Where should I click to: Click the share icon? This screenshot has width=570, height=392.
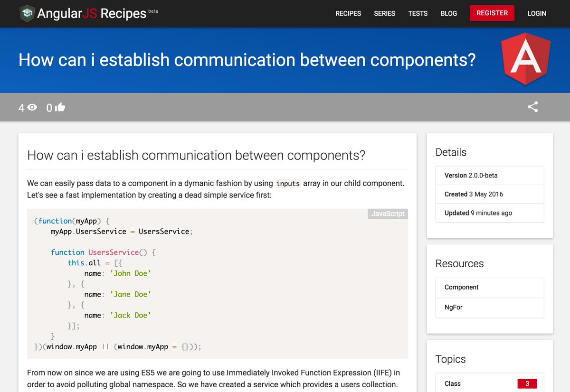tap(533, 107)
